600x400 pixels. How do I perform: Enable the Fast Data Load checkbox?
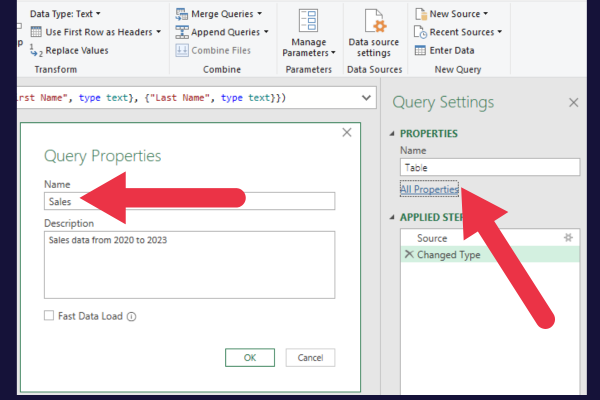pos(49,315)
